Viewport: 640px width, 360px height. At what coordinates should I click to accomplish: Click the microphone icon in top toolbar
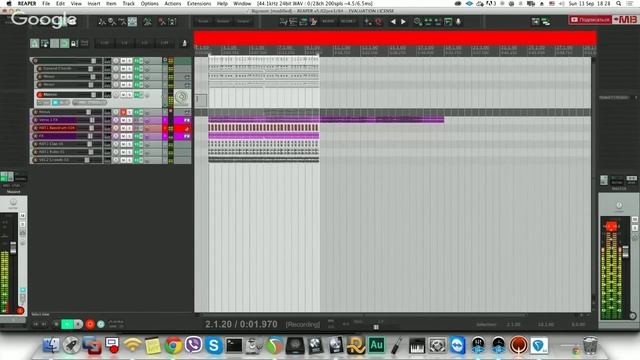coord(458,22)
